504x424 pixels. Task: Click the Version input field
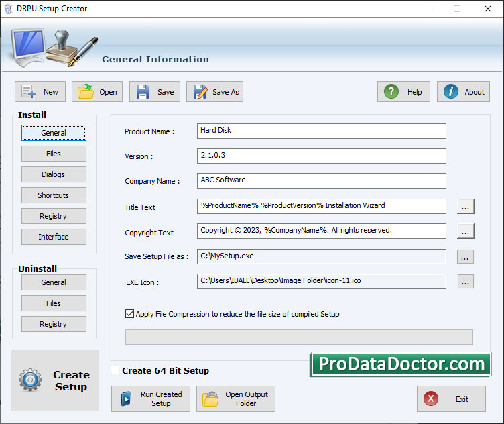(x=322, y=156)
